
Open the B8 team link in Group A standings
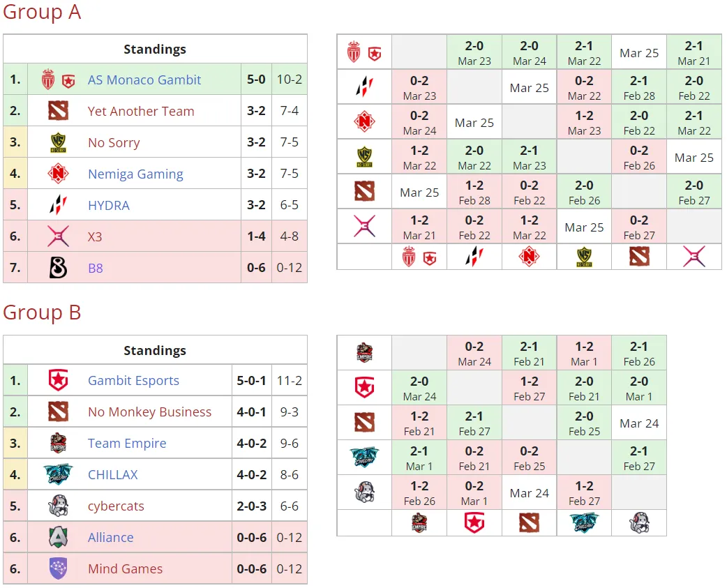tap(95, 268)
